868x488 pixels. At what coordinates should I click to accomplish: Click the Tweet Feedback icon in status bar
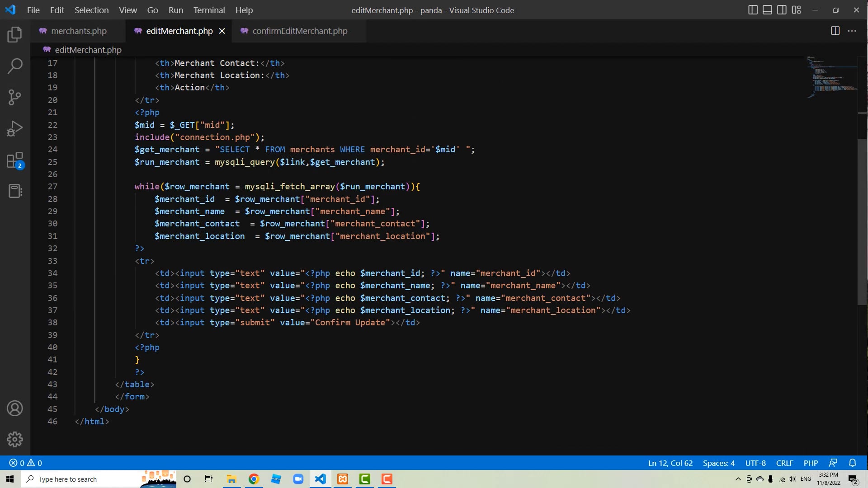[x=833, y=463]
